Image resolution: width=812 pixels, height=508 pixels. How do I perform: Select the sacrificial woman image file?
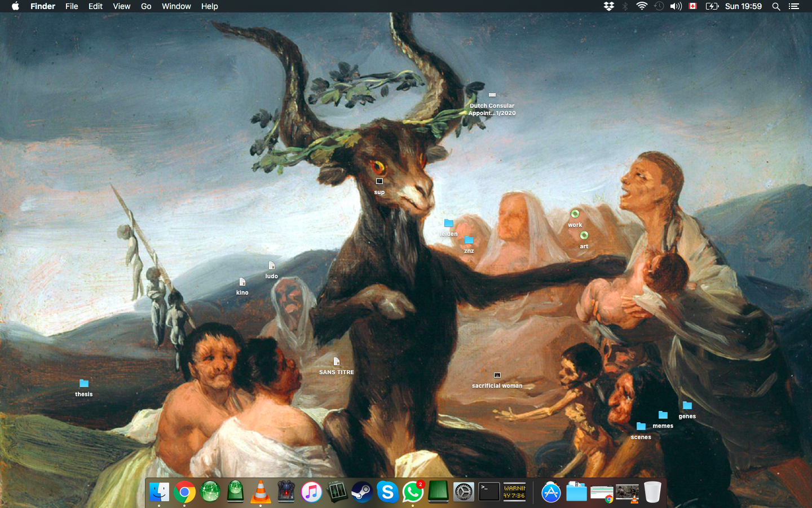pos(497,375)
